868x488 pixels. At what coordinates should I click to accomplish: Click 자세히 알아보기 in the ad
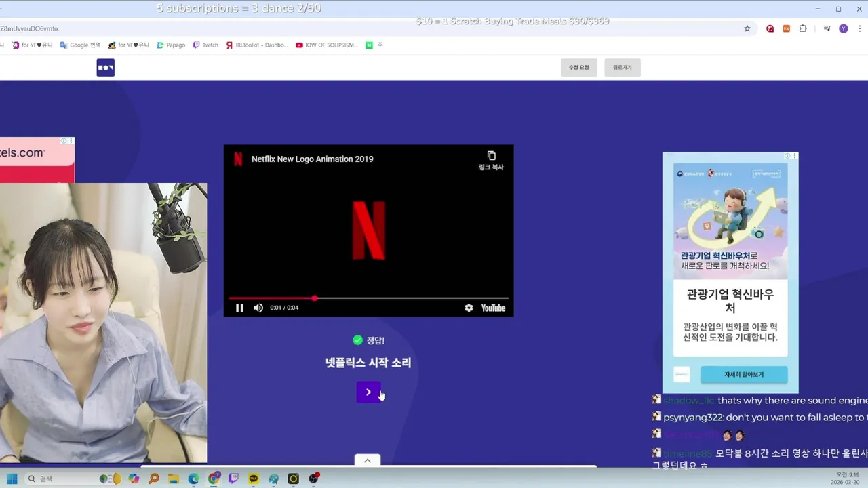pos(744,374)
